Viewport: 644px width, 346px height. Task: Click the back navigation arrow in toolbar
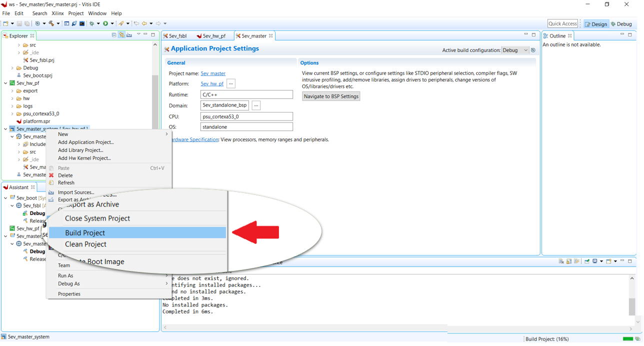pos(144,23)
